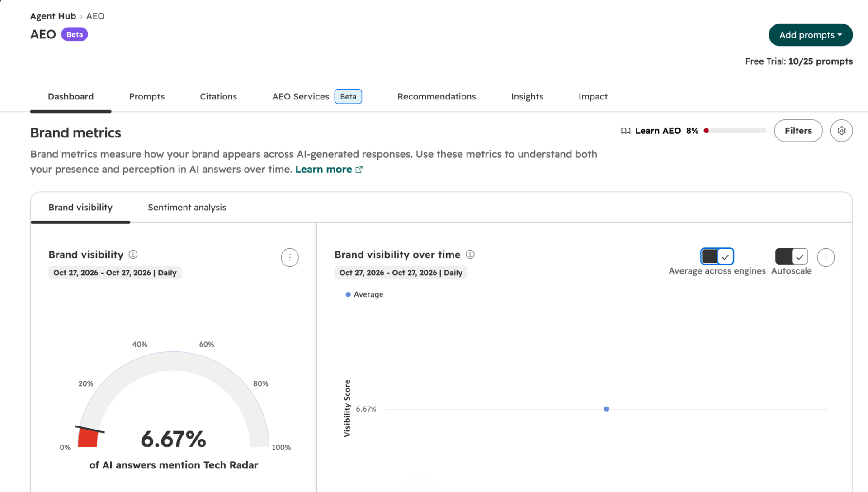Select the Brand visibility sub-tab
The width and height of the screenshot is (868, 492).
80,207
